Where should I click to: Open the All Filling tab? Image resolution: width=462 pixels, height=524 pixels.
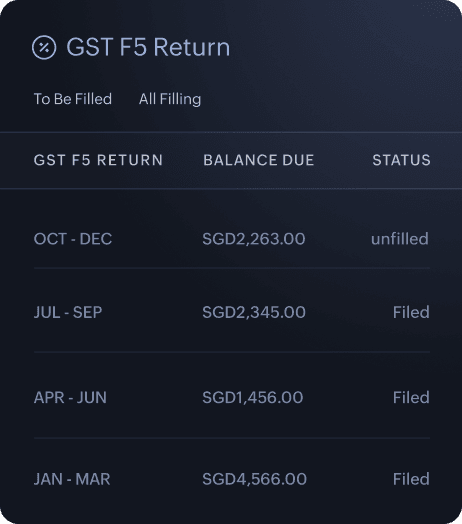point(170,99)
